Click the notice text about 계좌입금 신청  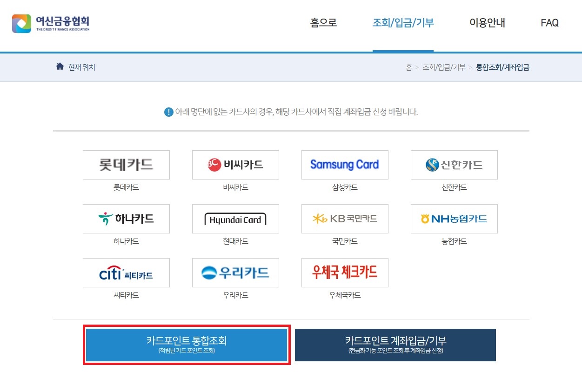click(296, 112)
